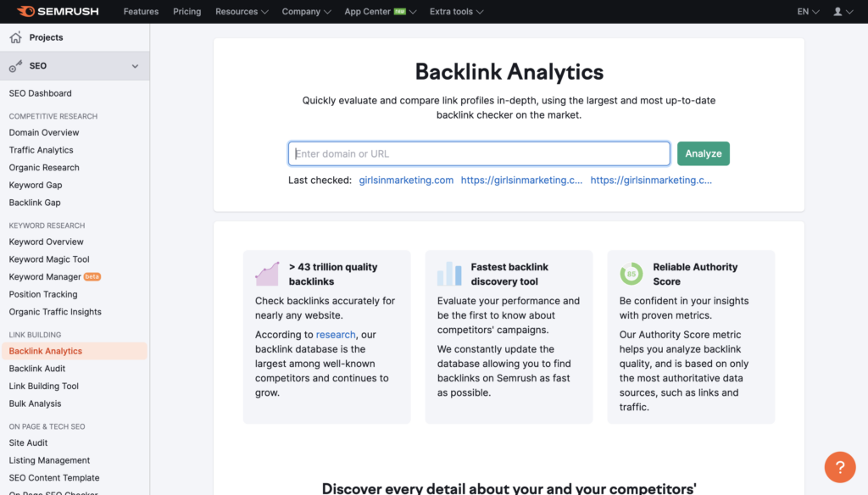Screen dimensions: 868x495
Task: Follow the research link in backlinks card
Action: [x=336, y=335]
